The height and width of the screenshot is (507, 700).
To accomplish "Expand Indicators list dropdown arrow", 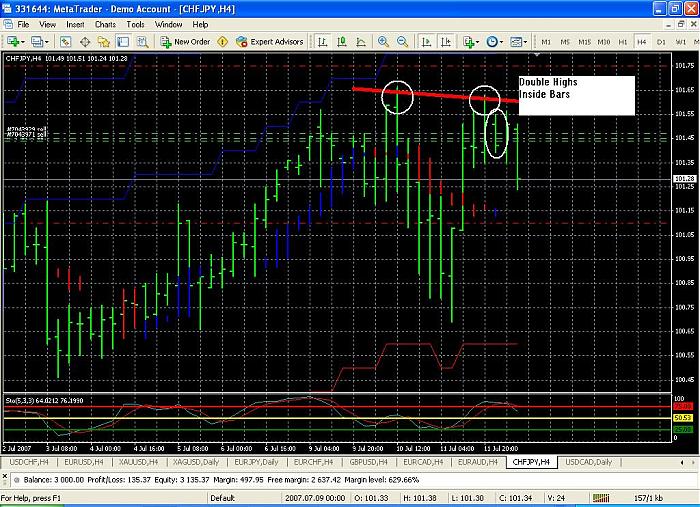I will [x=478, y=42].
